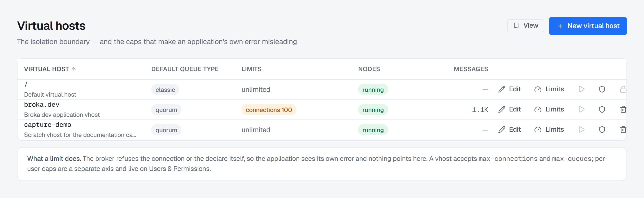This screenshot has height=198, width=644.
Task: Click the Limits column header
Action: coord(251,69)
